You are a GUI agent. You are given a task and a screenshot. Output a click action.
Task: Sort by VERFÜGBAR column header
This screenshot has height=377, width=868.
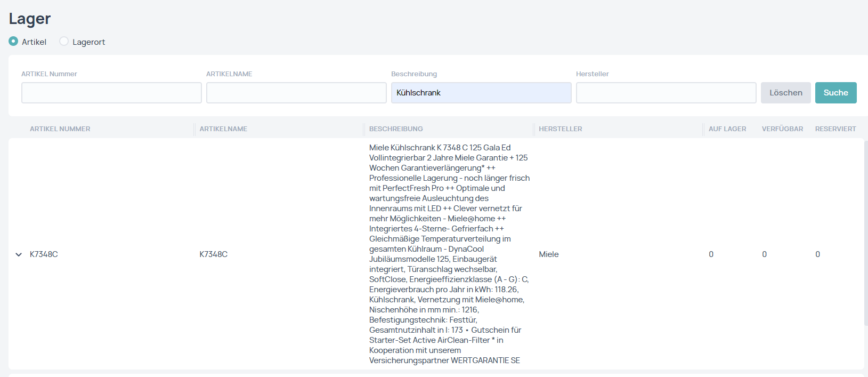pos(782,129)
